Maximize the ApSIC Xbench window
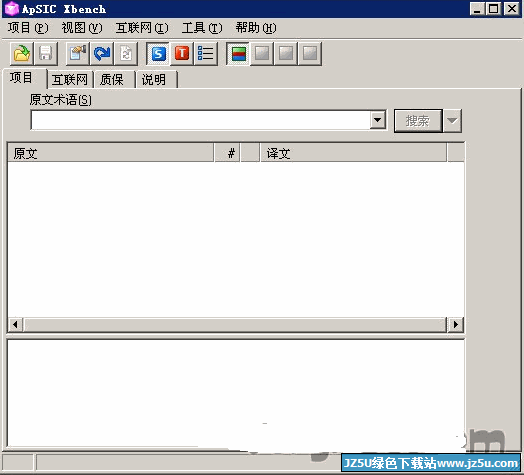The image size is (524, 475). pyautogui.click(x=494, y=9)
